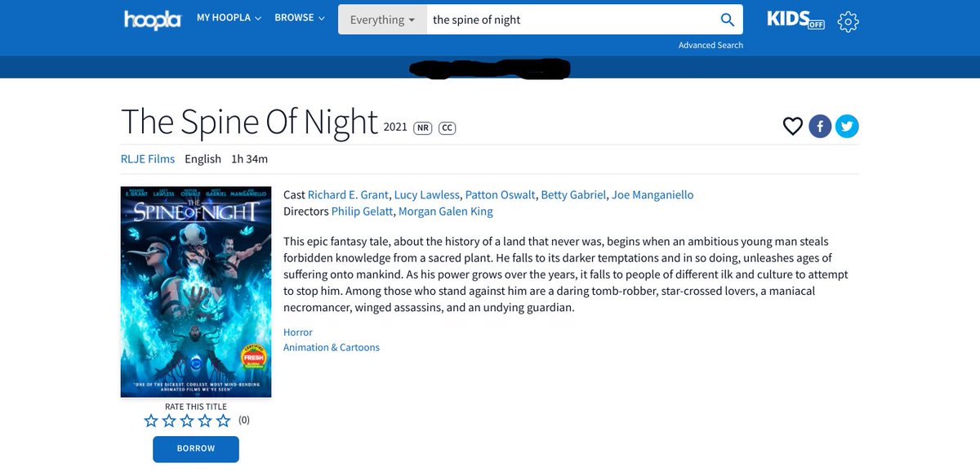Screen dimensions: 980x472
Task: Open cast member Joe Manganiello
Action: point(653,194)
